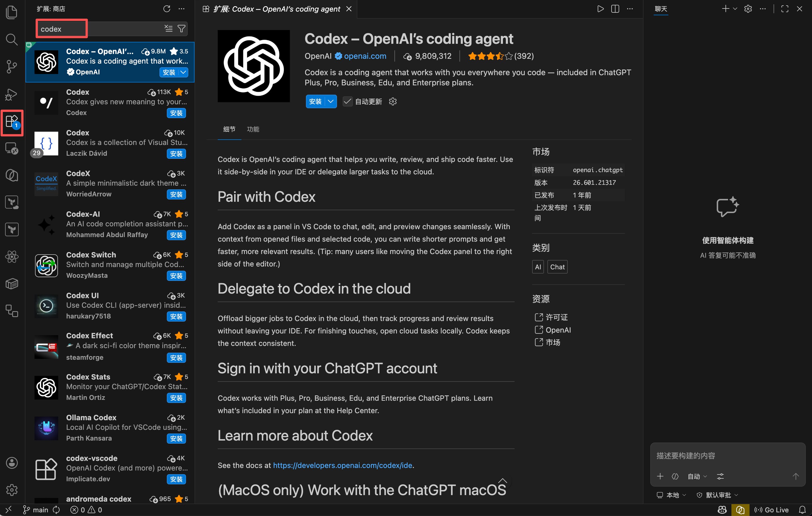This screenshot has width=812, height=516.
Task: Install Codex Switch extension
Action: click(176, 276)
